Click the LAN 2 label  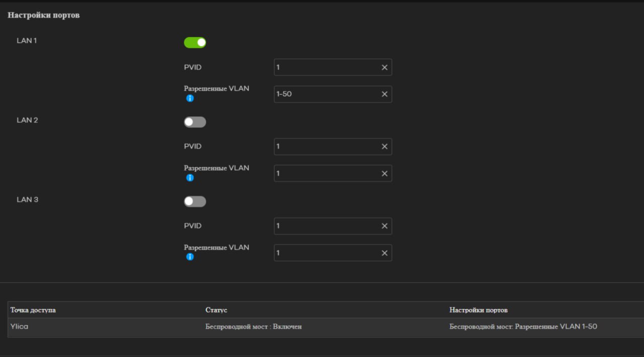27,120
